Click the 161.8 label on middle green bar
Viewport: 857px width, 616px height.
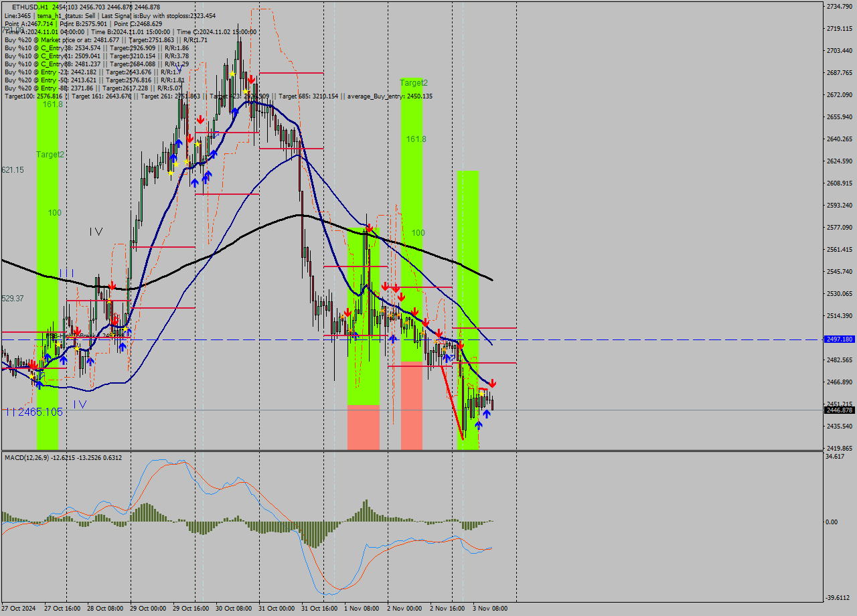click(x=416, y=139)
